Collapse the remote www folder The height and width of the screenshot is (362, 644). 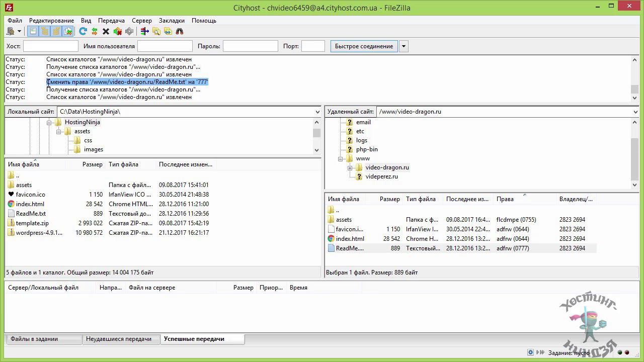coord(341,159)
